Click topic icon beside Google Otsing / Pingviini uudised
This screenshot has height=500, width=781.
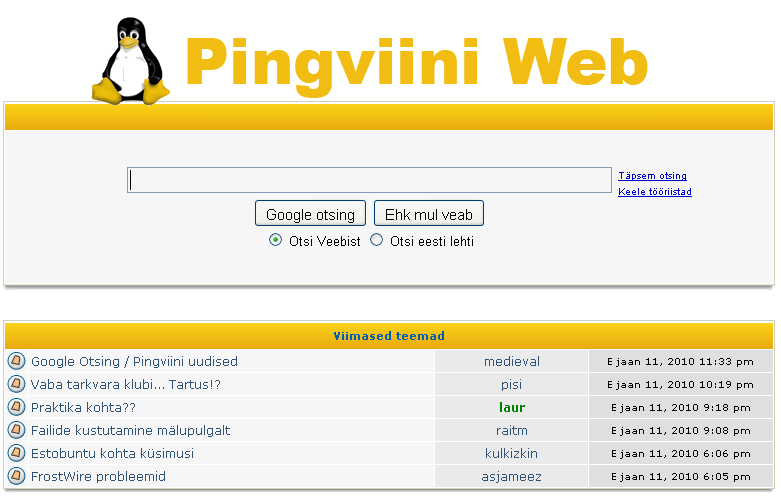click(16, 361)
